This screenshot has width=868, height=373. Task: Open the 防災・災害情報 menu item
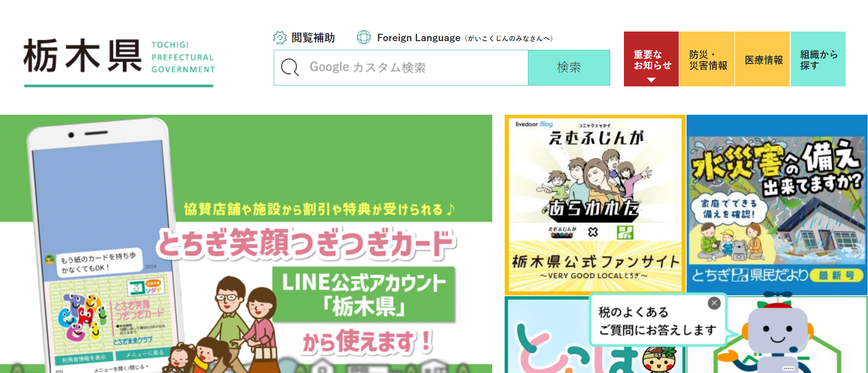coord(707,59)
